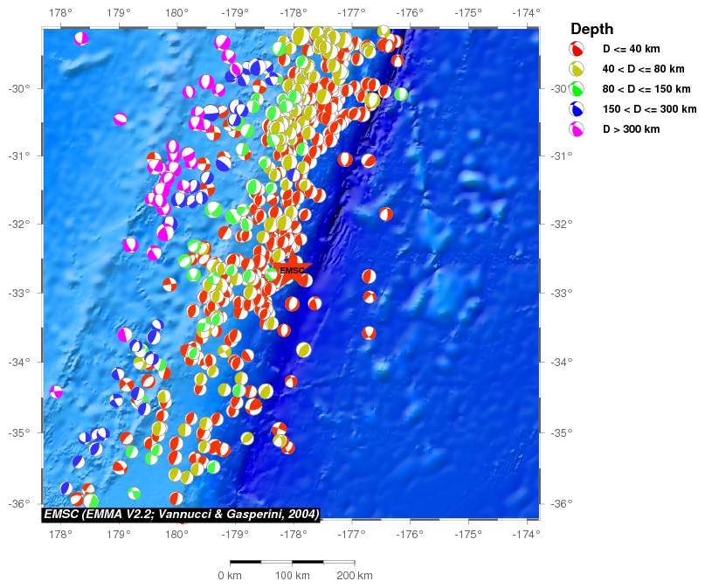Screen dimensions: 705x588
Task: Click the "0 km" scale bar label
Action: coord(230,576)
